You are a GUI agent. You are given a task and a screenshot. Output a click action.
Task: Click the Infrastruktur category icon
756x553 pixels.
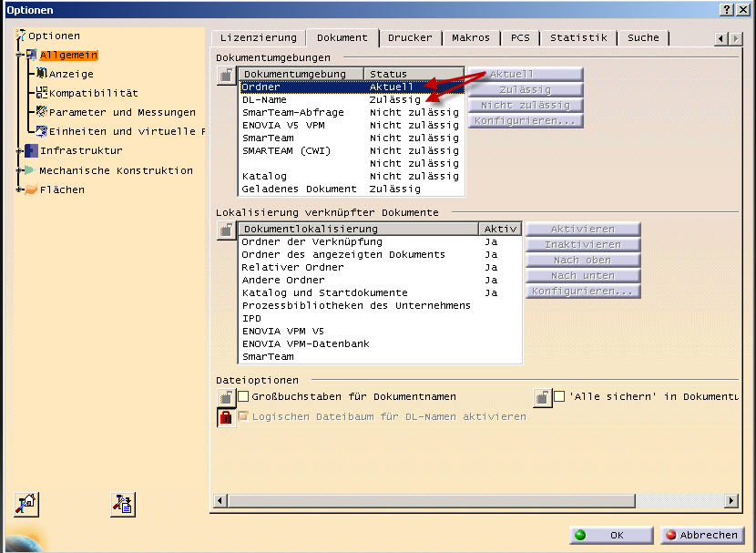click(31, 151)
